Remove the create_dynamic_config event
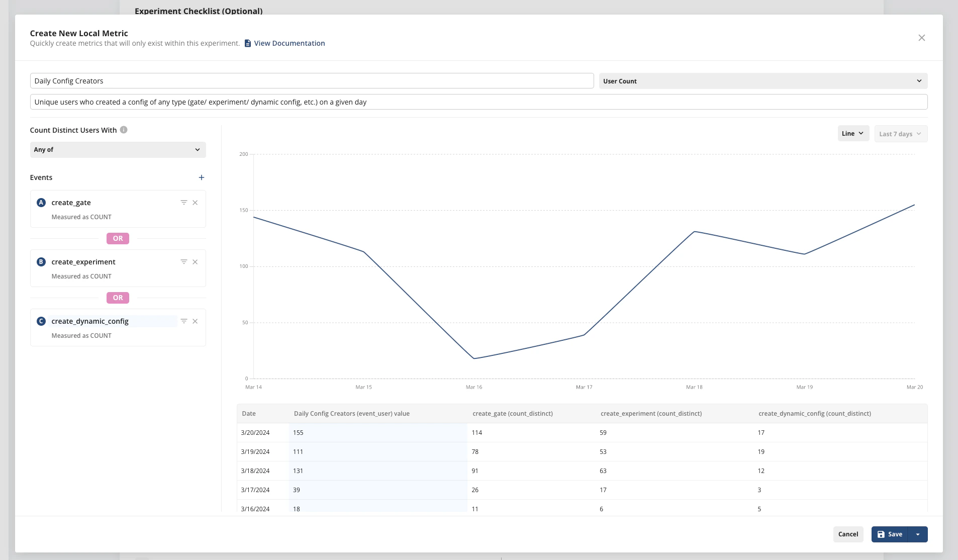Viewport: 958px width, 560px height. pos(196,321)
